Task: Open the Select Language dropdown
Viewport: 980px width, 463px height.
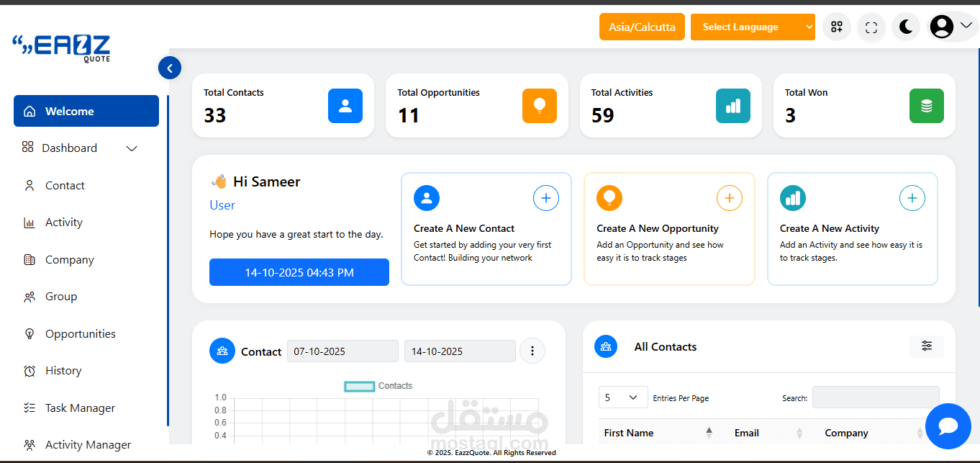Action: click(753, 27)
